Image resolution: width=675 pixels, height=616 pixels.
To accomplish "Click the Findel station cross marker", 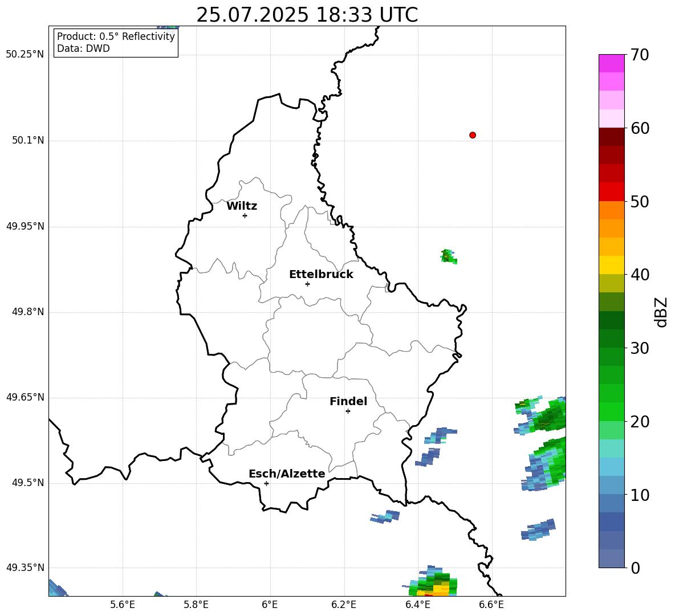I will pos(348,411).
